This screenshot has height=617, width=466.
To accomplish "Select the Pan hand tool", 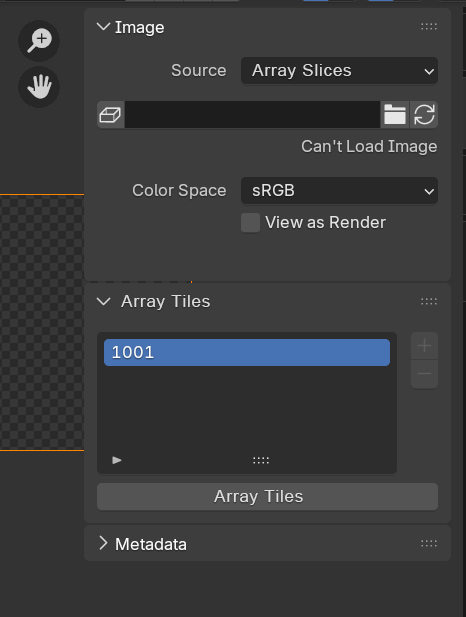I will click(39, 87).
